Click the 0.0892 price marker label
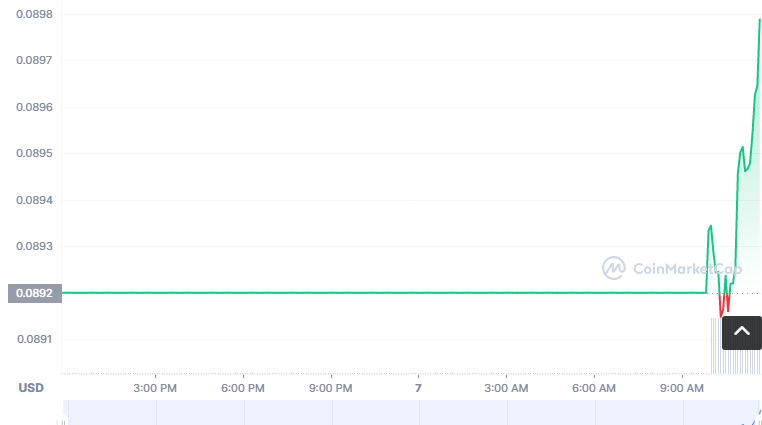Screen dimensions: 762x425 (x=35, y=293)
